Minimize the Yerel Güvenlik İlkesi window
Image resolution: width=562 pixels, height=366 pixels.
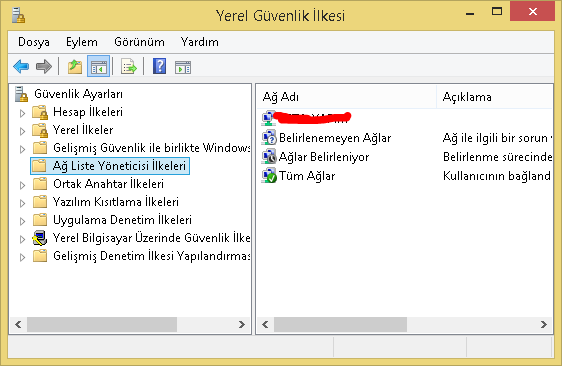(x=470, y=13)
